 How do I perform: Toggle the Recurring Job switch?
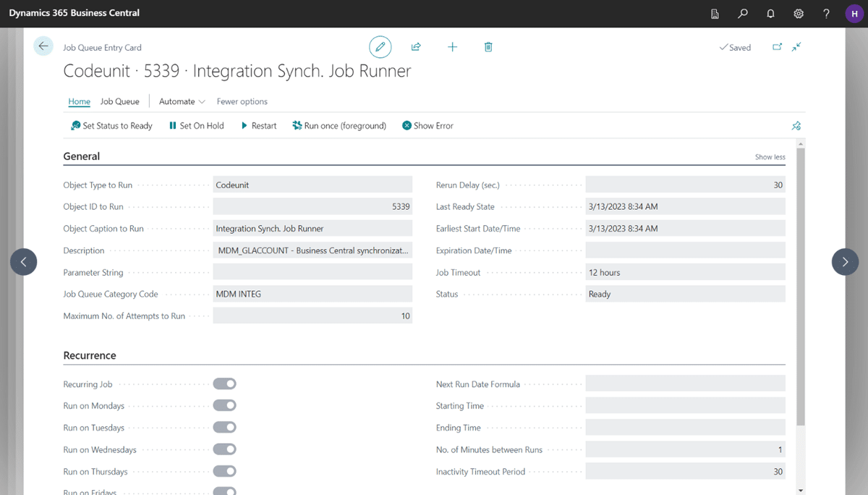[x=224, y=384]
